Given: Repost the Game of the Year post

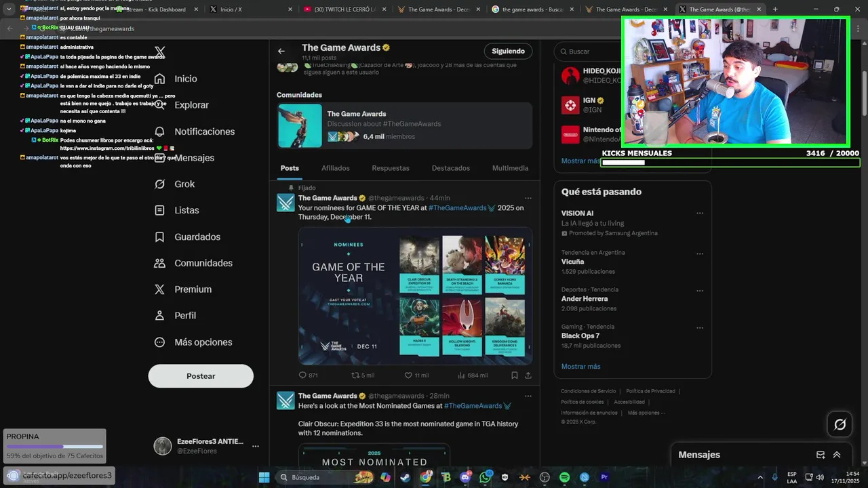Looking at the screenshot, I should [362, 375].
